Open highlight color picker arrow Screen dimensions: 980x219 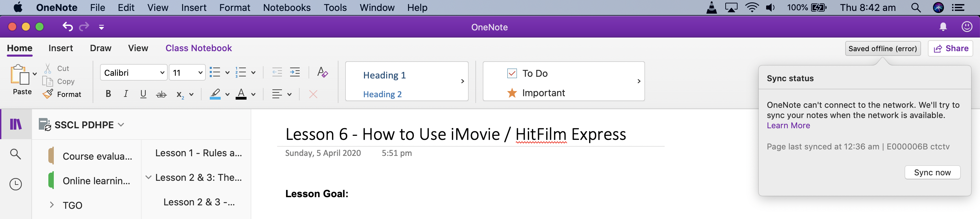tap(227, 94)
